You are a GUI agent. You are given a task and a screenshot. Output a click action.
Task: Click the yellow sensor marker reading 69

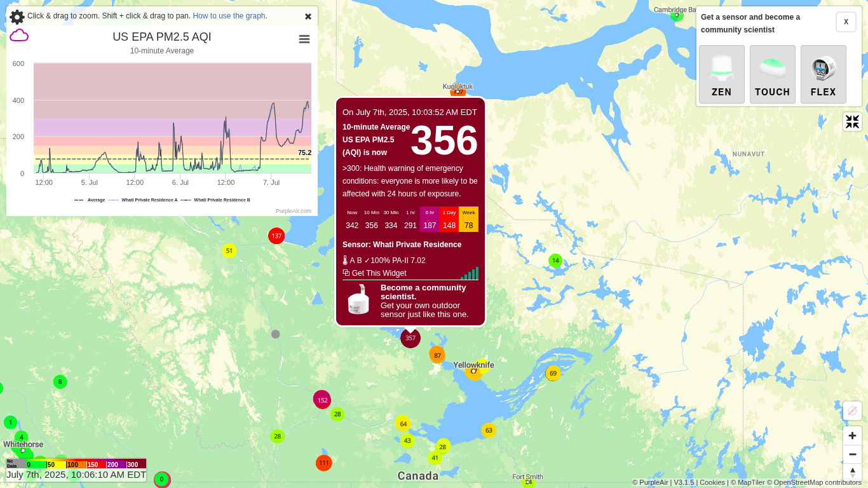(553, 374)
